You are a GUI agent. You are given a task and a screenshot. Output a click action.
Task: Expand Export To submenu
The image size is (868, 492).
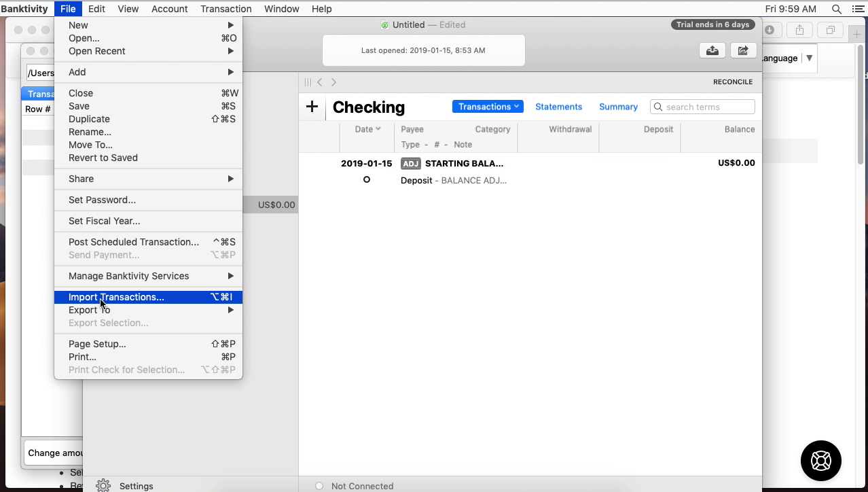pos(148,310)
